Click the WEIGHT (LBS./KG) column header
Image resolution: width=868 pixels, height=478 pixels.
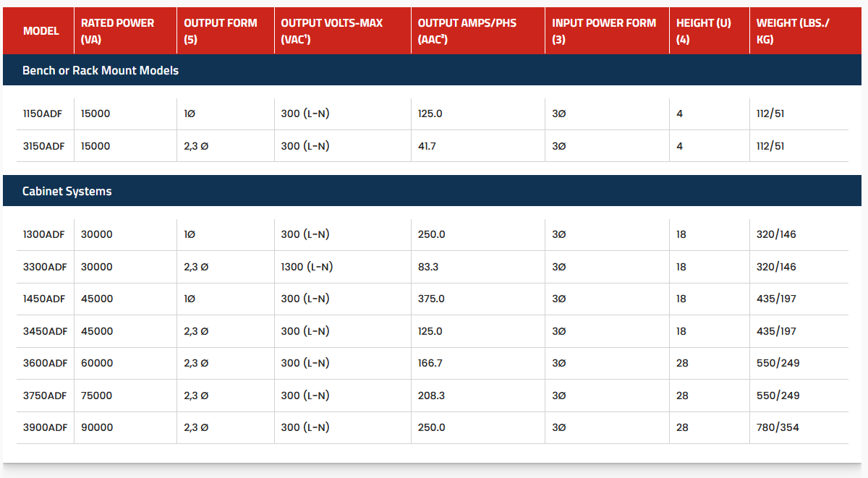(x=793, y=31)
